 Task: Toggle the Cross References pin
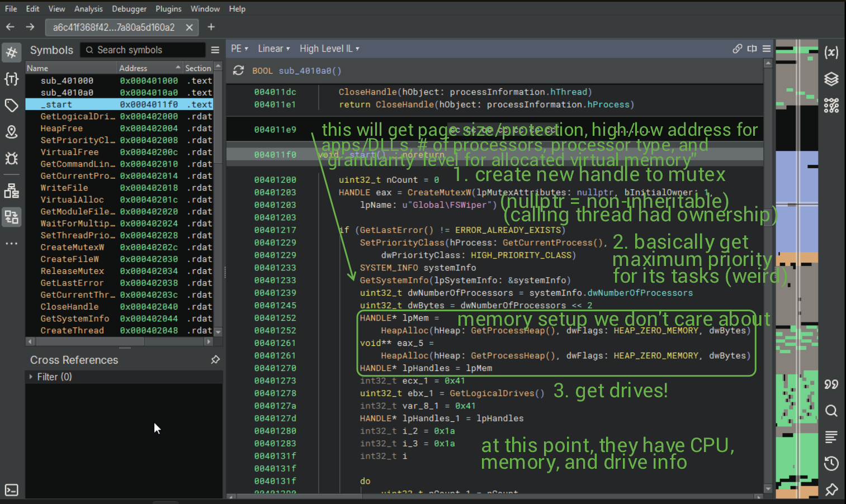click(x=215, y=360)
